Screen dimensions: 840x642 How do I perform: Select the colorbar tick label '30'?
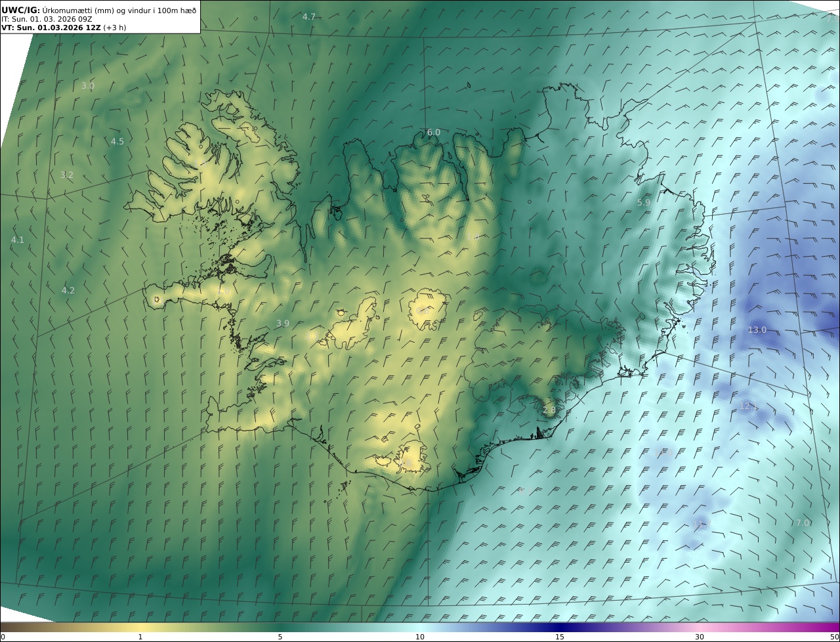700,637
